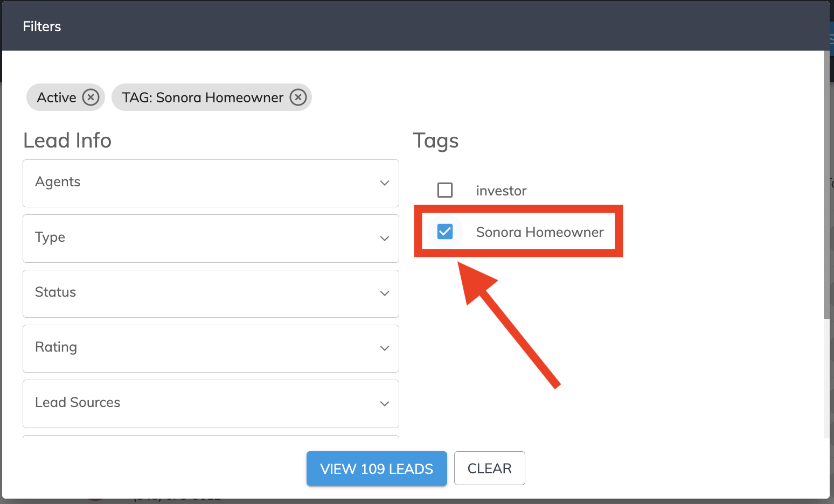Screen dimensions: 834x504
Task: Click the investor tag label
Action: (501, 191)
